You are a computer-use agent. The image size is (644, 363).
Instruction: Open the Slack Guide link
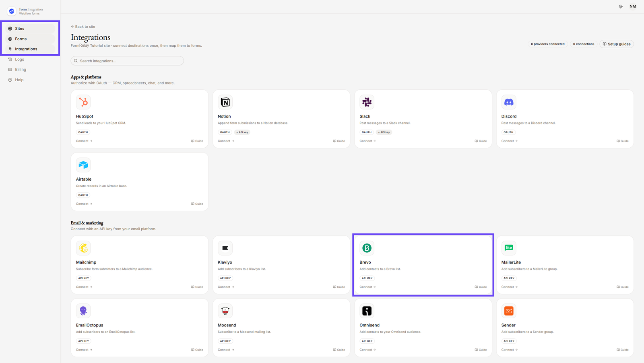[481, 141]
